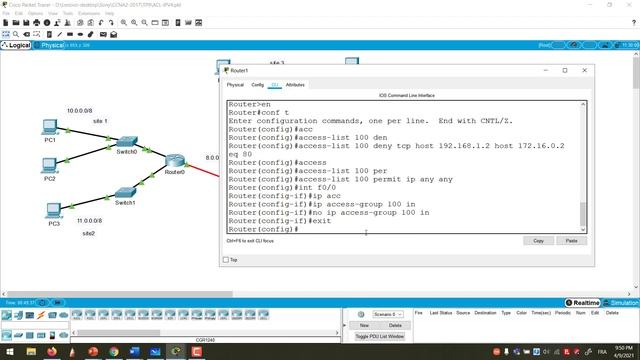Click the Print icon in main toolbar
Image resolution: width=640 pixels, height=360 pixels.
click(37, 23)
